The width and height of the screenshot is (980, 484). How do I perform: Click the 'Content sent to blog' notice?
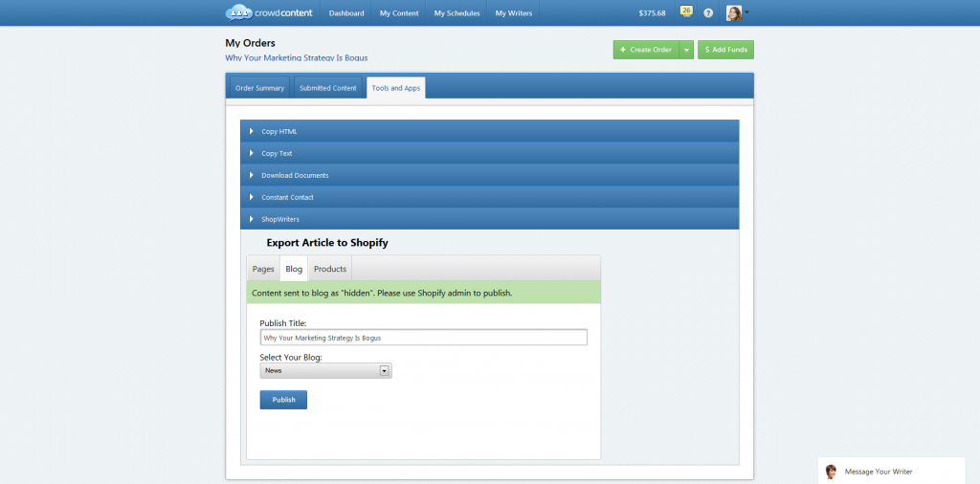pyautogui.click(x=424, y=293)
